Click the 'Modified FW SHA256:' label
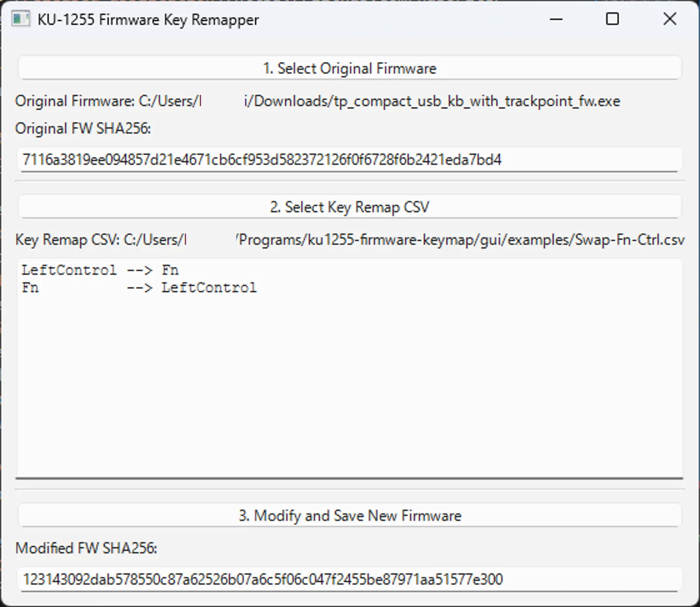The width and height of the screenshot is (700, 607). tap(86, 548)
